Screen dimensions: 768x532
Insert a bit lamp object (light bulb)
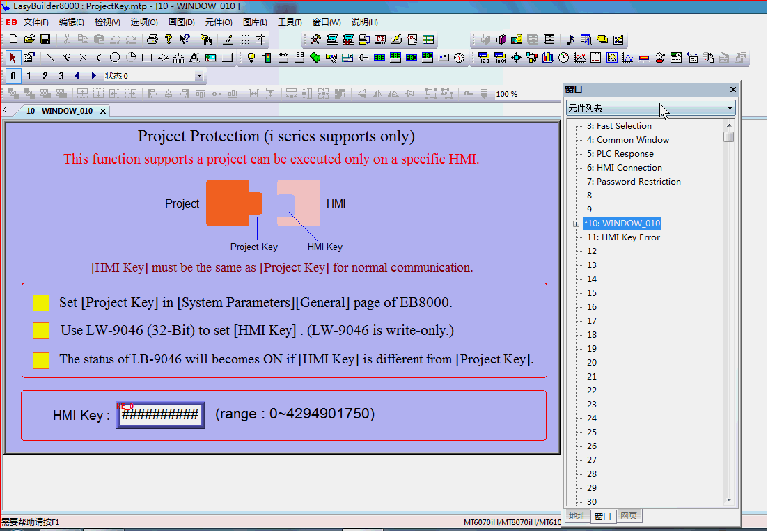pyautogui.click(x=251, y=58)
